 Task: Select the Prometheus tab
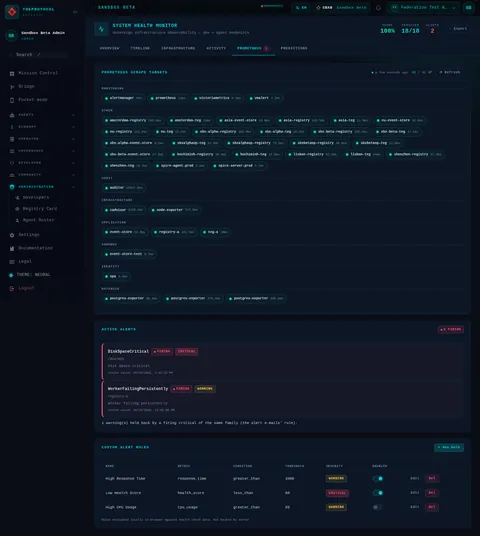point(253,48)
